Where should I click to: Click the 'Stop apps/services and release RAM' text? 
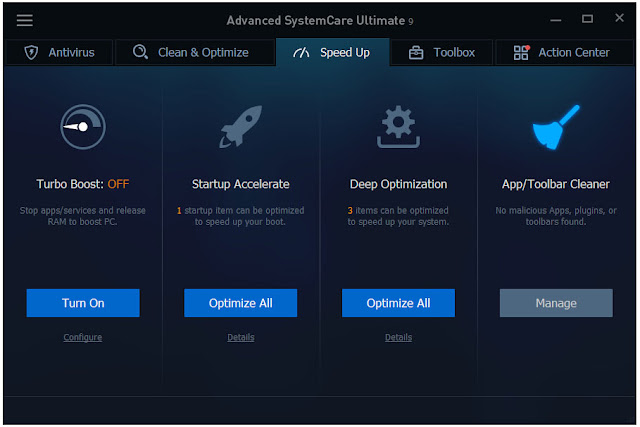point(83,216)
